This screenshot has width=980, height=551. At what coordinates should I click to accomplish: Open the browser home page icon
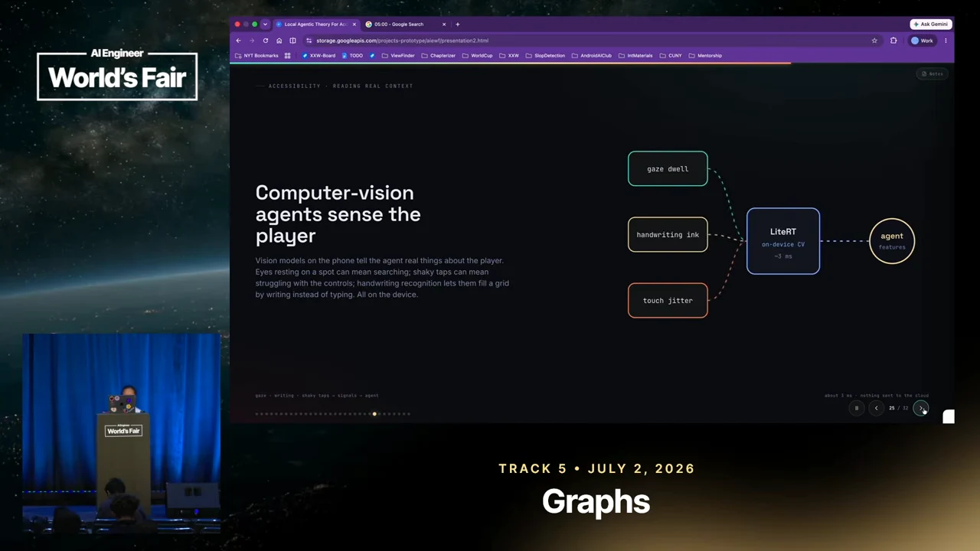point(279,41)
